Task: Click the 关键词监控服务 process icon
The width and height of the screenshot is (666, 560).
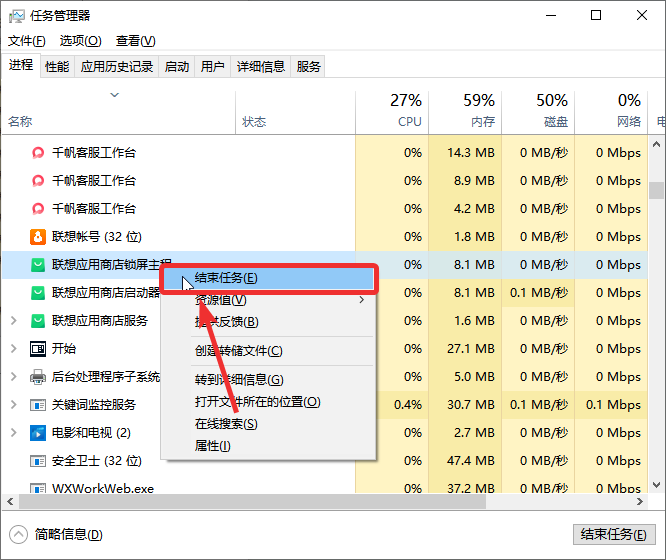Action: [x=38, y=405]
